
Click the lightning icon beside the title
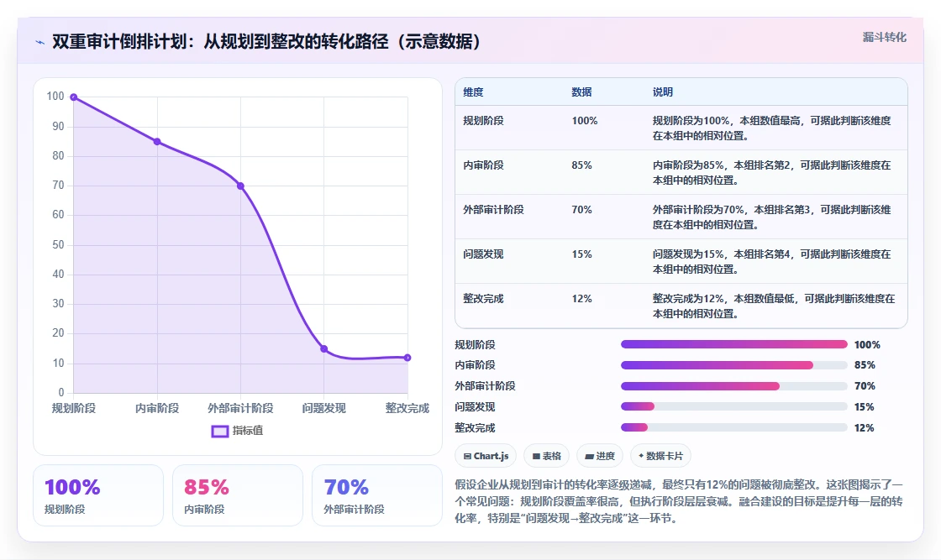[40, 42]
